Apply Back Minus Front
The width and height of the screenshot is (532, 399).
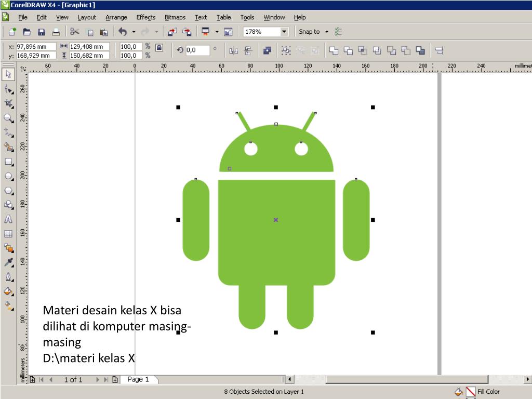(406, 51)
